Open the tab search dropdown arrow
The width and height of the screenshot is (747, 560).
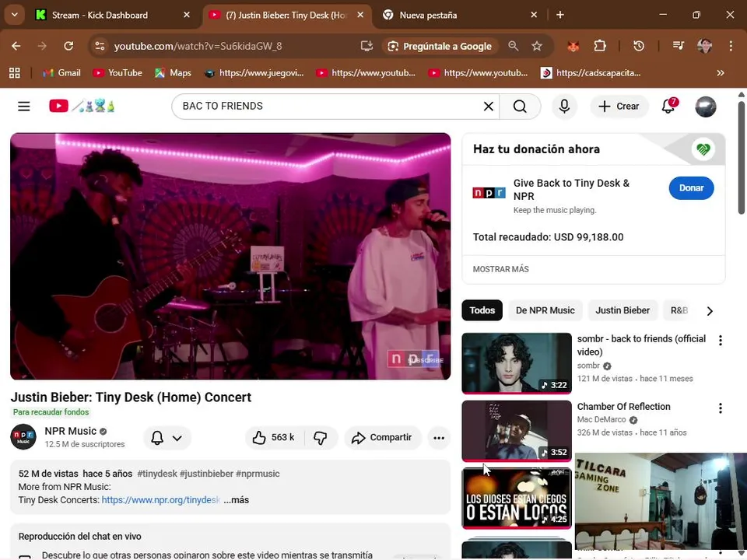pos(14,15)
